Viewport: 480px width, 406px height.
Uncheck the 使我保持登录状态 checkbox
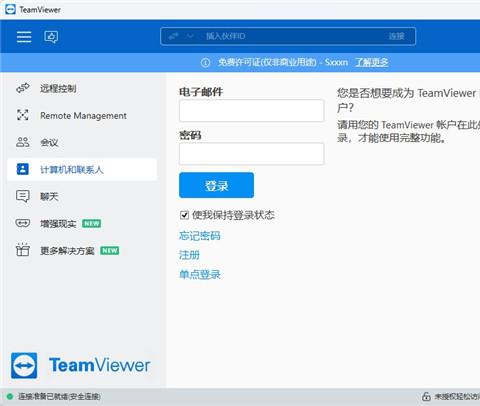point(184,215)
